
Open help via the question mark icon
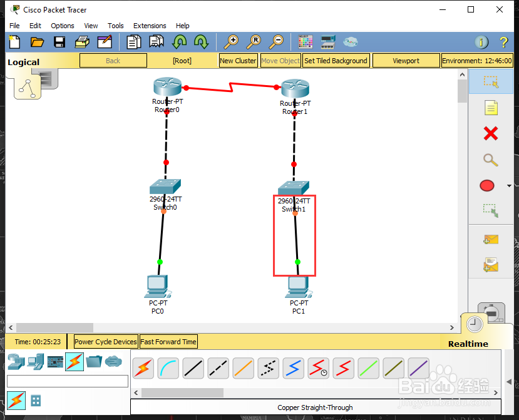tap(503, 42)
